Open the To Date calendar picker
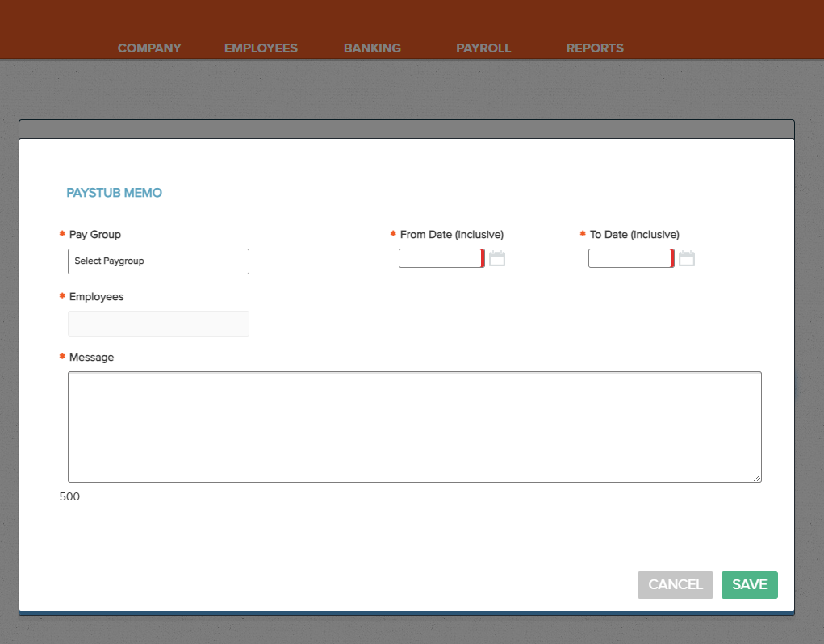This screenshot has width=824, height=644. (x=687, y=258)
